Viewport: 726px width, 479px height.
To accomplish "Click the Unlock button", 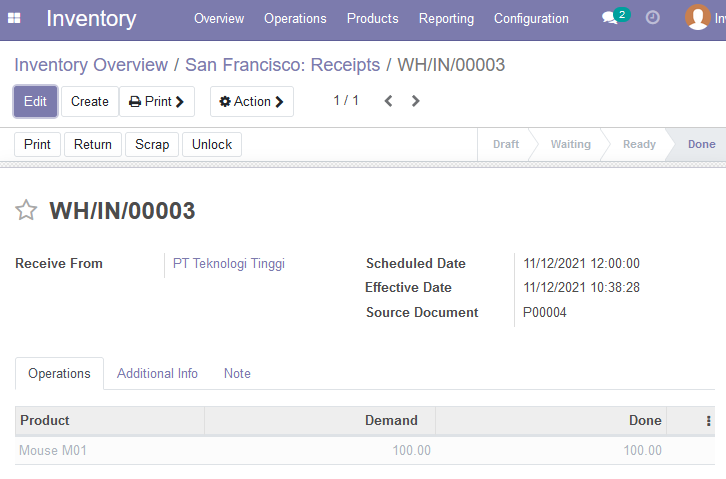I will pos(212,144).
